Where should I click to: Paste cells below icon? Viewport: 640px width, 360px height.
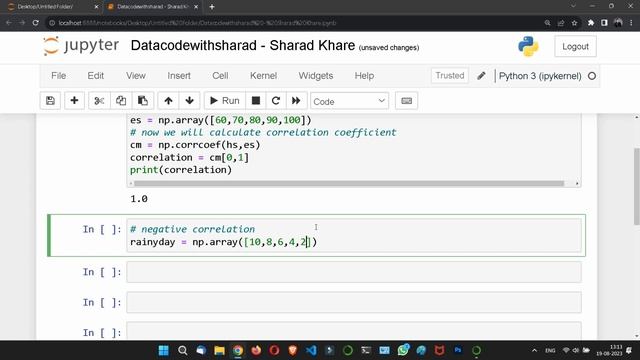click(x=142, y=101)
